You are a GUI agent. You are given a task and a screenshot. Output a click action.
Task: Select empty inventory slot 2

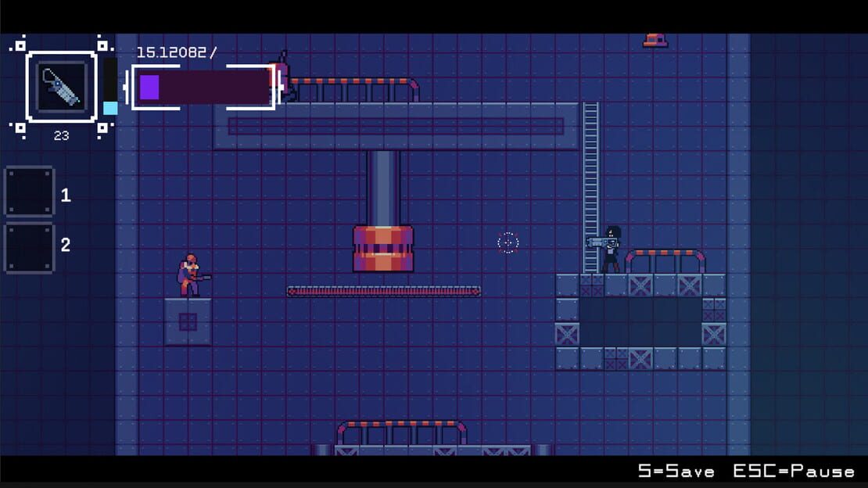tap(30, 248)
